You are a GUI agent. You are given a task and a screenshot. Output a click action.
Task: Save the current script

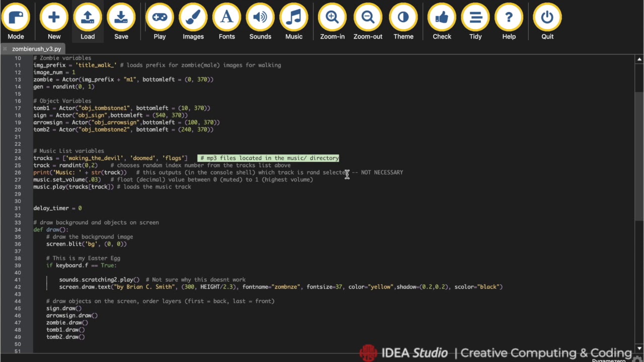[121, 22]
